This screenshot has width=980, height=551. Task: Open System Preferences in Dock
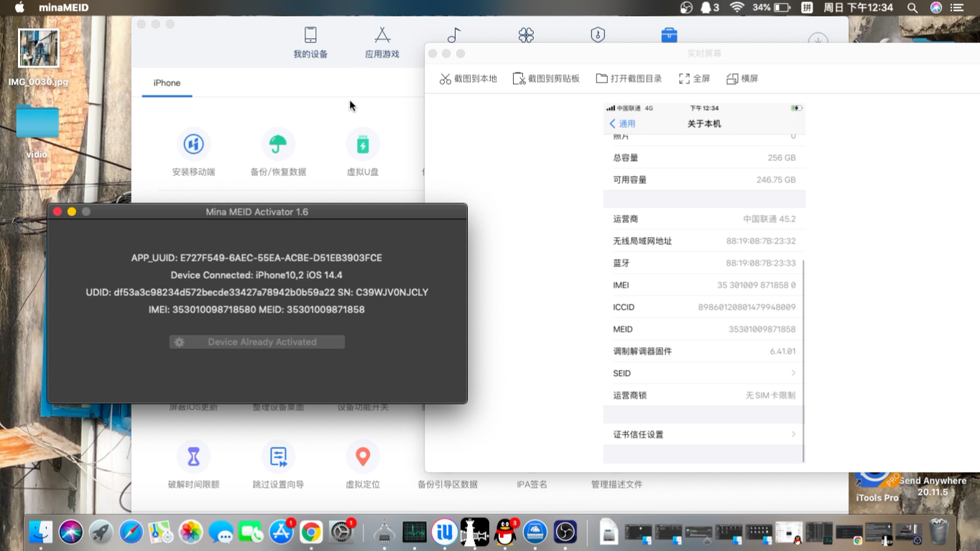pyautogui.click(x=341, y=532)
